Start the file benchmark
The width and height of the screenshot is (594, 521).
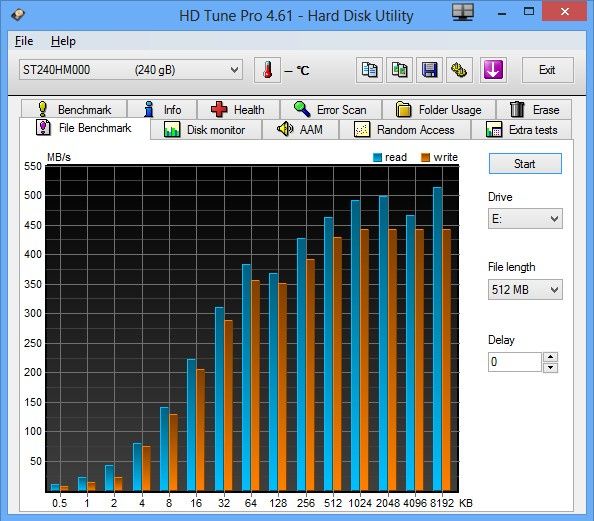click(x=525, y=164)
